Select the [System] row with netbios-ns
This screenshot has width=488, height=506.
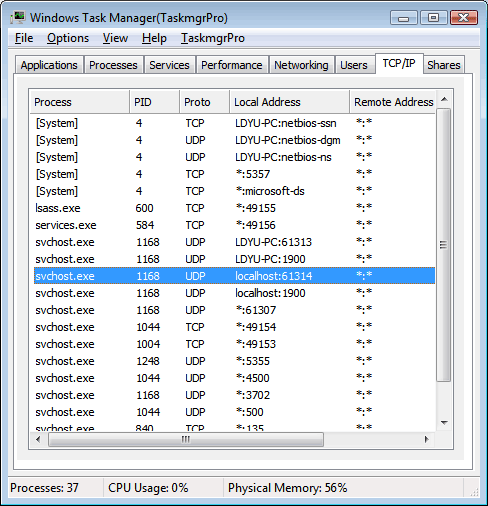tap(234, 157)
